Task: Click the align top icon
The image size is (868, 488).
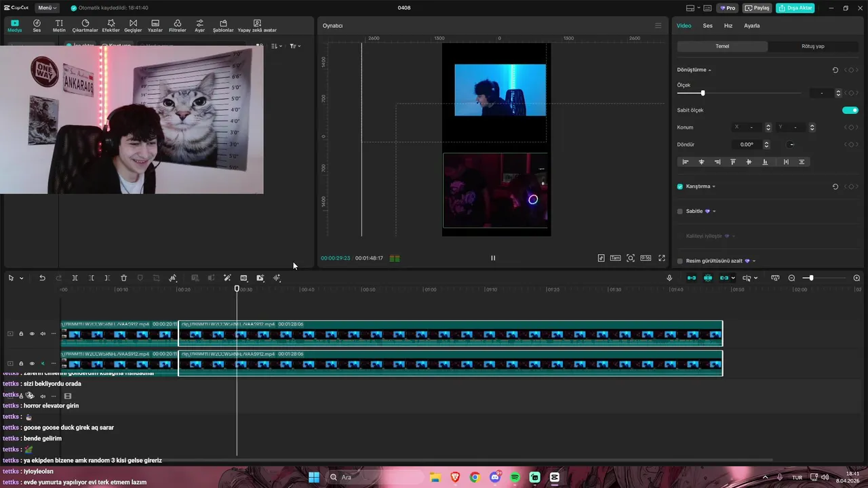Action: 733,162
